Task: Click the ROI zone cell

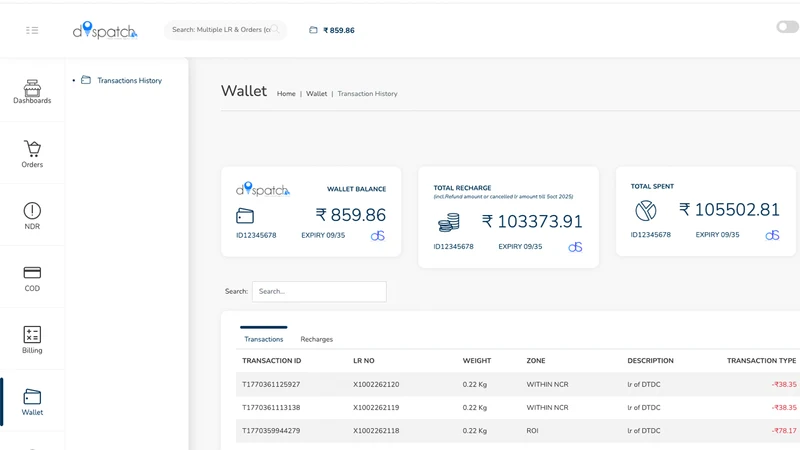Action: pyautogui.click(x=532, y=431)
